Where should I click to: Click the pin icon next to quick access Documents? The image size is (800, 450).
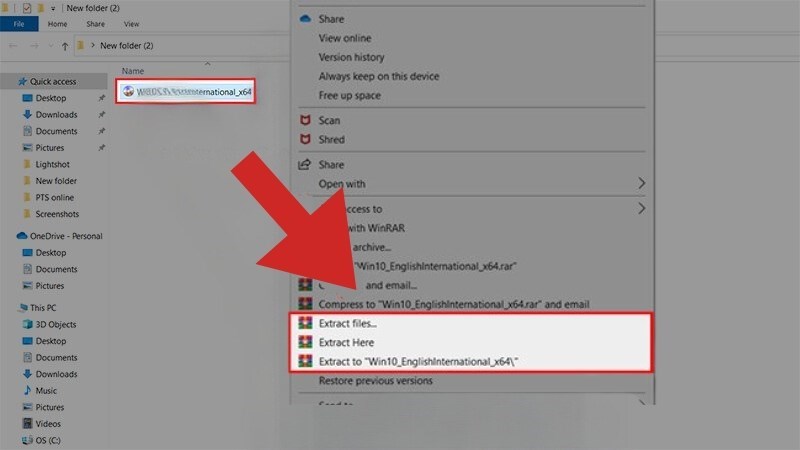click(x=102, y=131)
